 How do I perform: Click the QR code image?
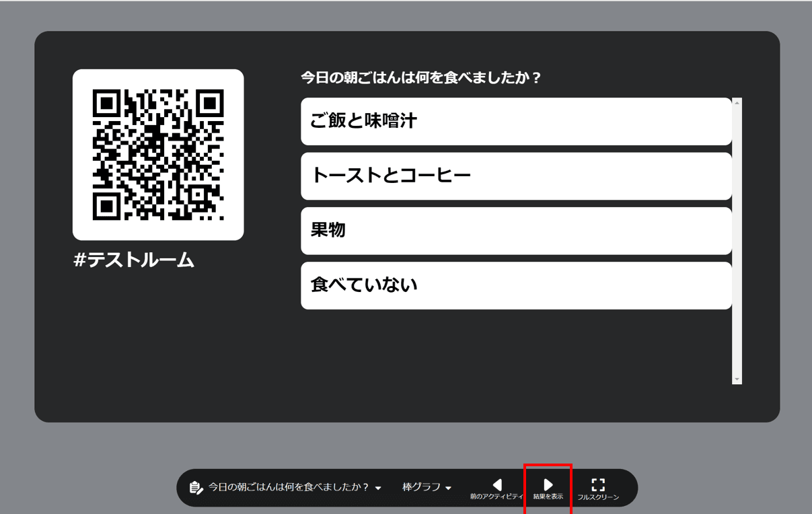click(158, 155)
